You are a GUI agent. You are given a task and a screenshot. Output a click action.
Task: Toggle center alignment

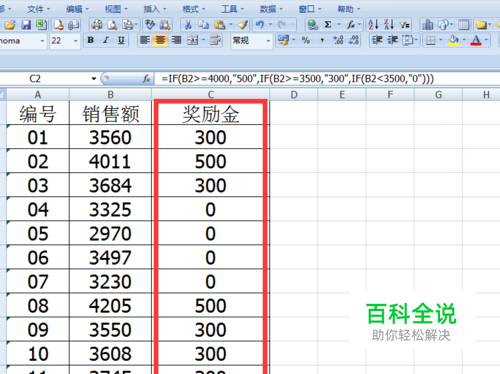tap(160, 41)
